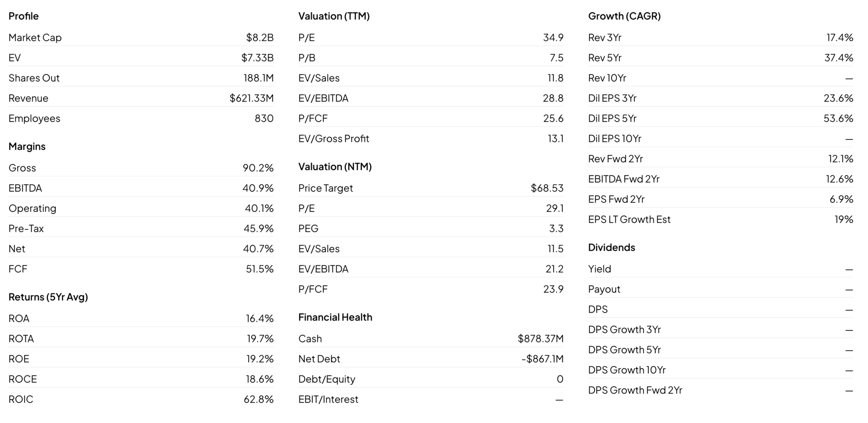Click the Net Debt row label
The height and width of the screenshot is (423, 868).
pos(319,359)
